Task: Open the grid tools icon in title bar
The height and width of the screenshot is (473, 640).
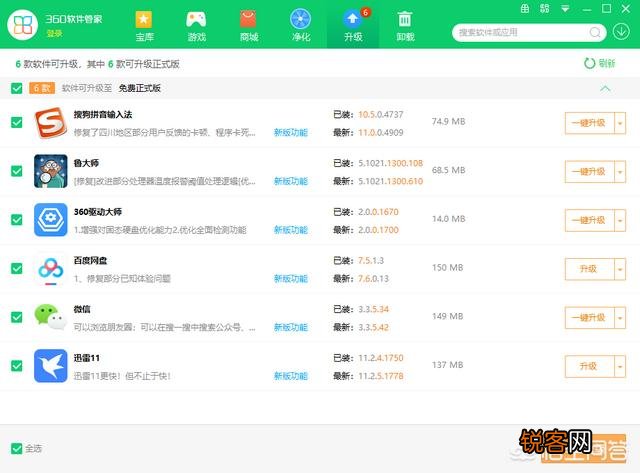Action: (x=544, y=8)
